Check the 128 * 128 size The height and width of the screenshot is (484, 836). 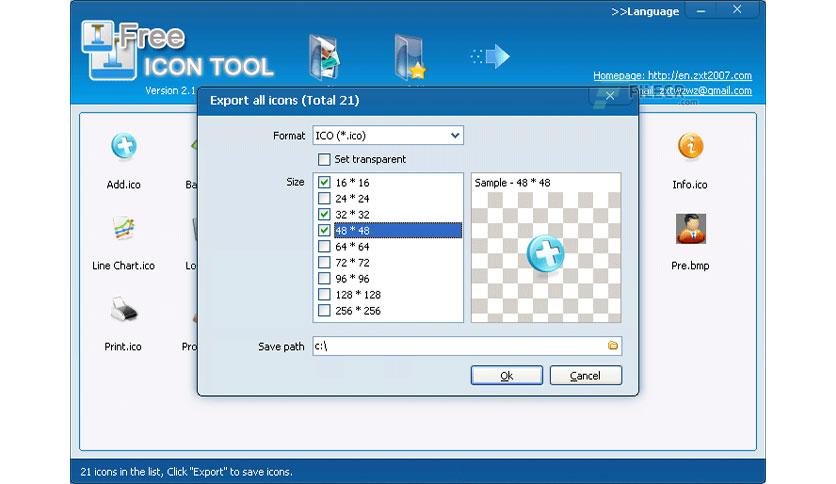pos(324,294)
